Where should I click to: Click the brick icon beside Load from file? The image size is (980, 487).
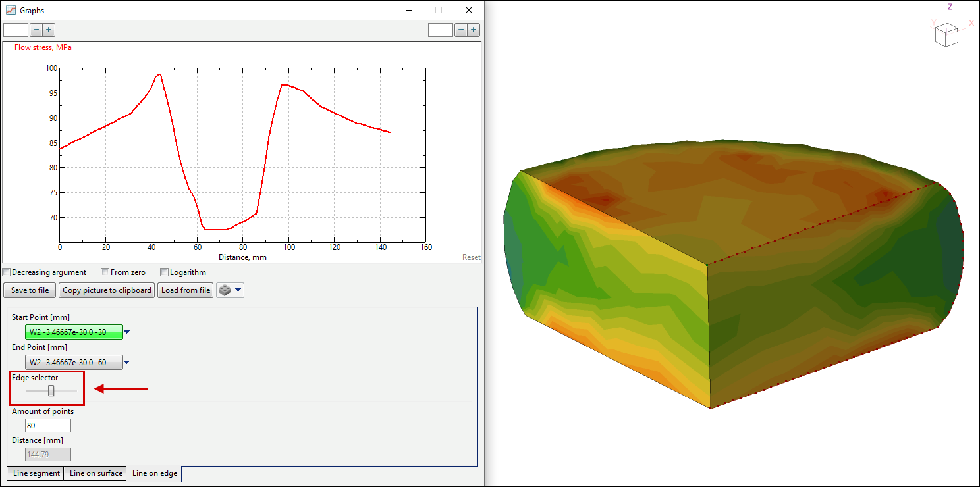pos(225,290)
